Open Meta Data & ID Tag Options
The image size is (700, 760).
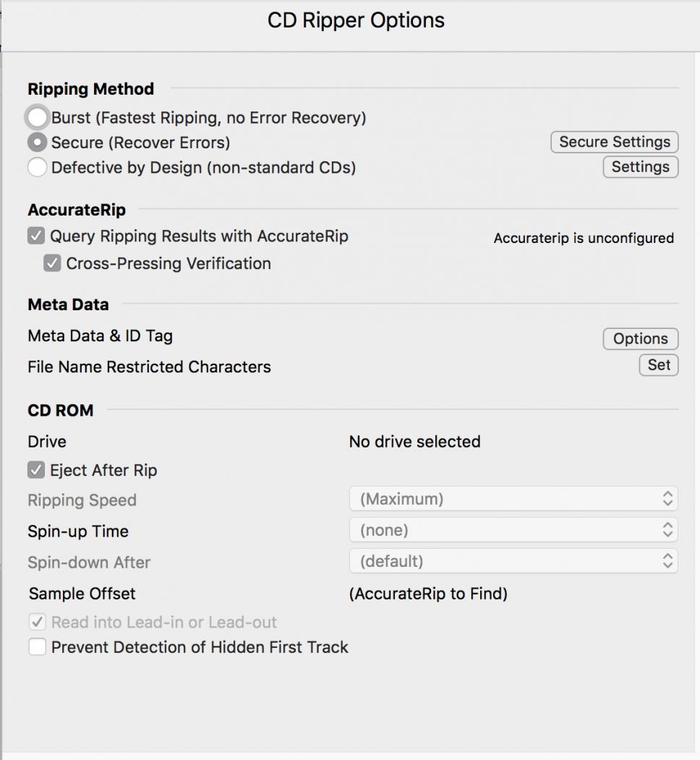click(x=640, y=338)
